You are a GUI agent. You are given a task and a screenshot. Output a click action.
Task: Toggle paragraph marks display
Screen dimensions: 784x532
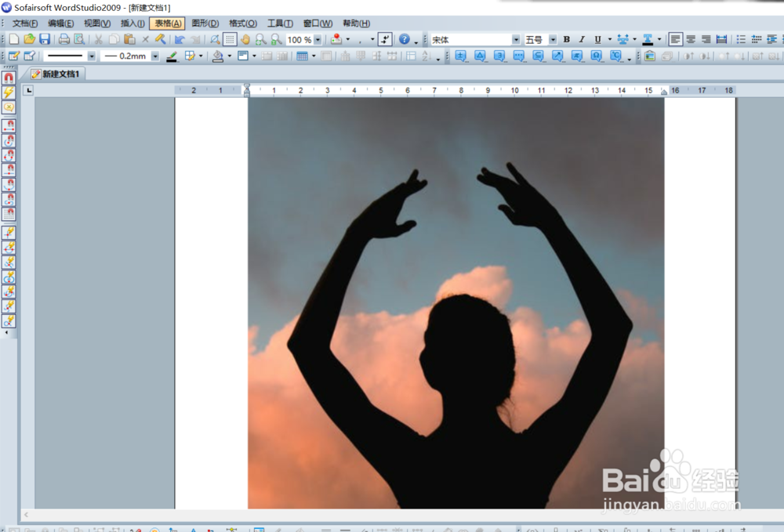[384, 39]
